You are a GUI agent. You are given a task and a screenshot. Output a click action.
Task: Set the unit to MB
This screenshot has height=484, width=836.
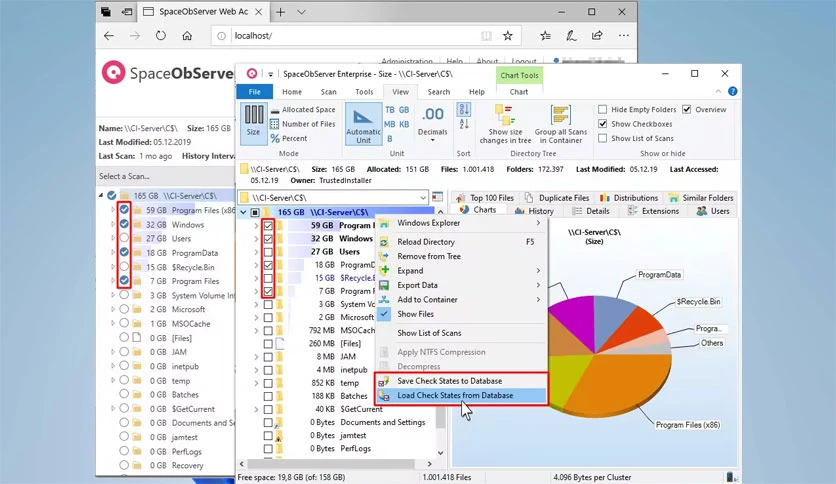390,124
